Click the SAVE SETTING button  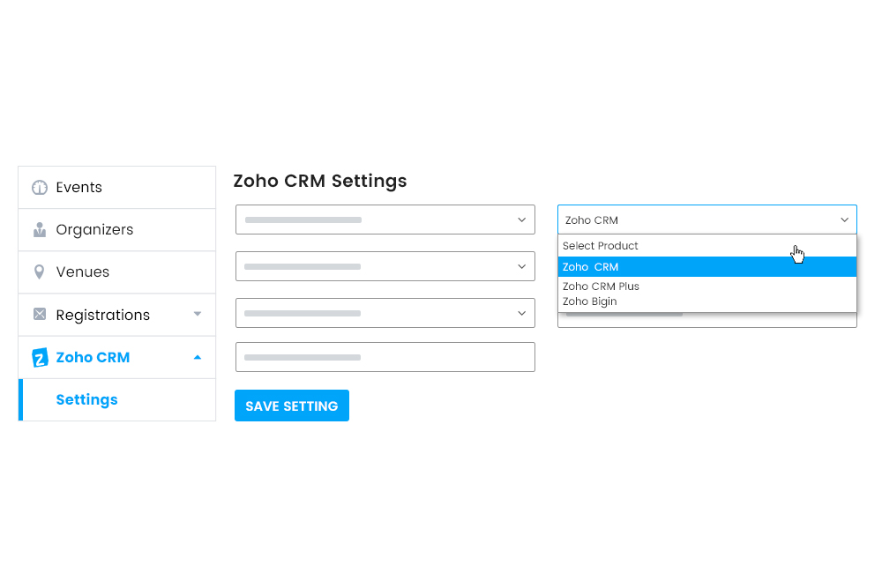click(291, 406)
